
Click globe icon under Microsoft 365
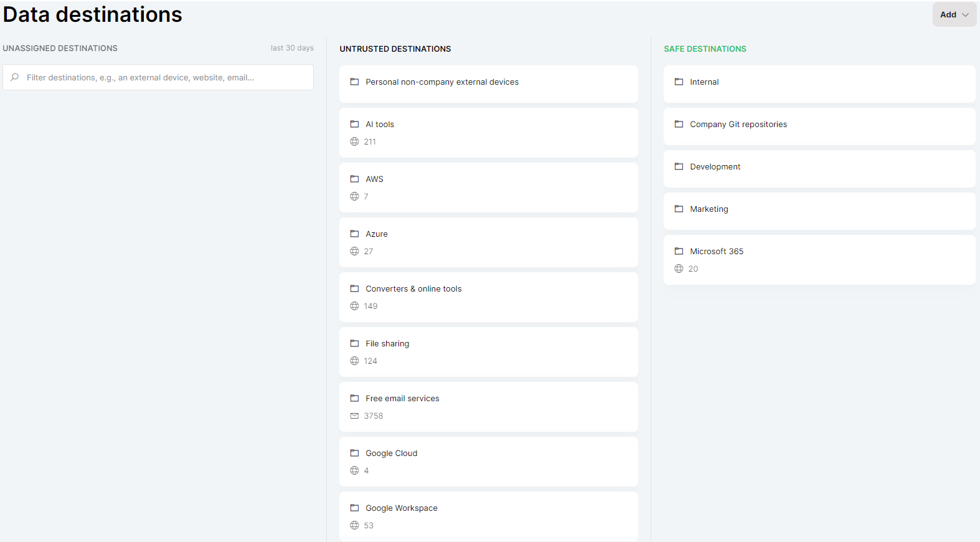point(679,269)
